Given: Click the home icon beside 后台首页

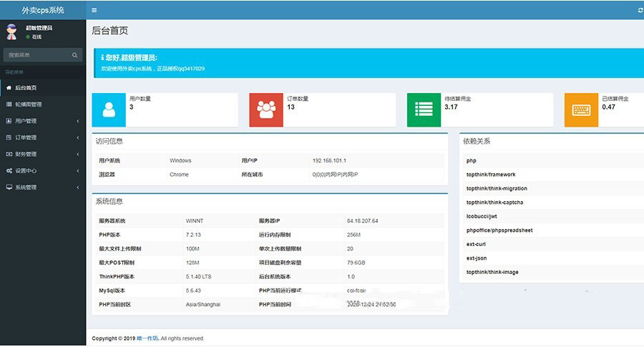Looking at the screenshot, I should [x=9, y=88].
